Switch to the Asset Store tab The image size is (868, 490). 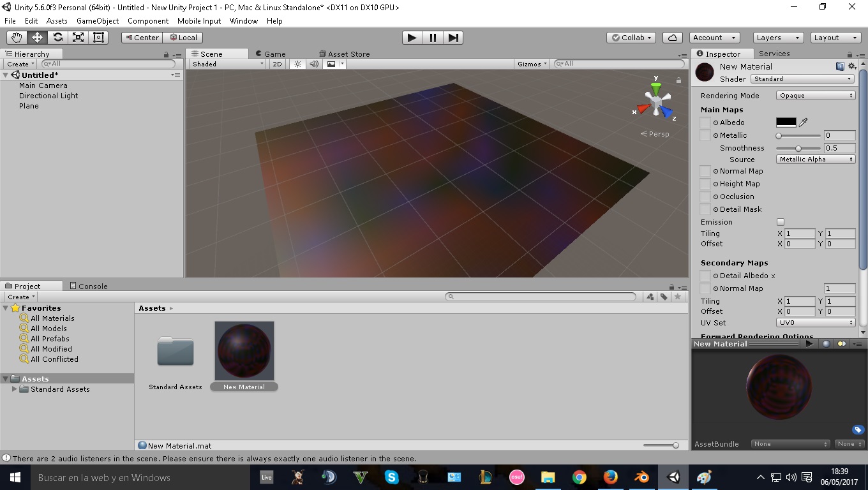pyautogui.click(x=345, y=54)
